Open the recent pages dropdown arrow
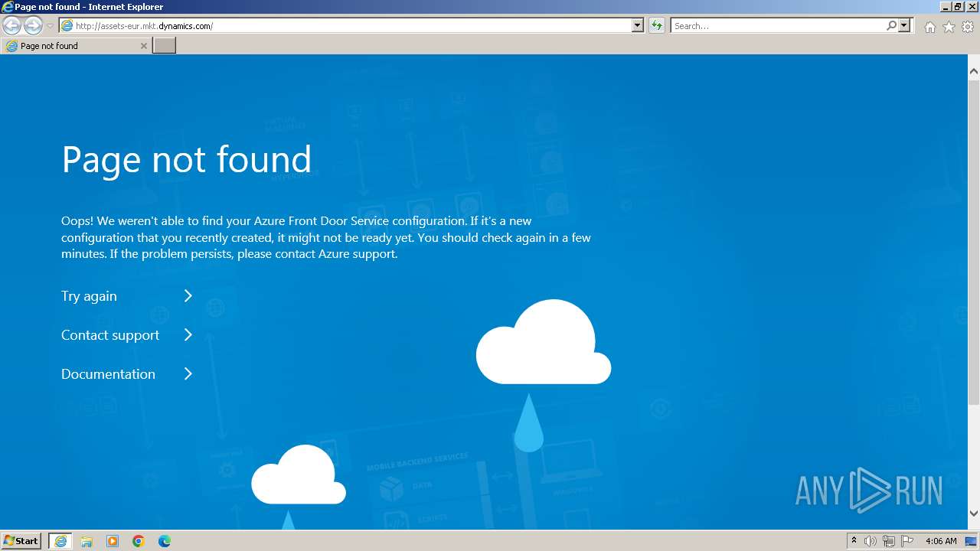The image size is (980, 551). [50, 26]
